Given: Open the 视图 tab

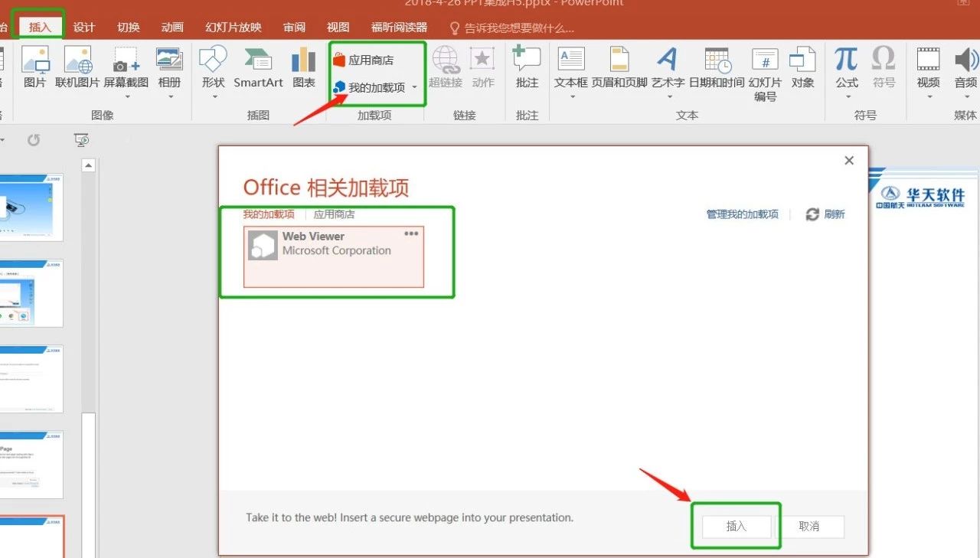Looking at the screenshot, I should (x=338, y=28).
